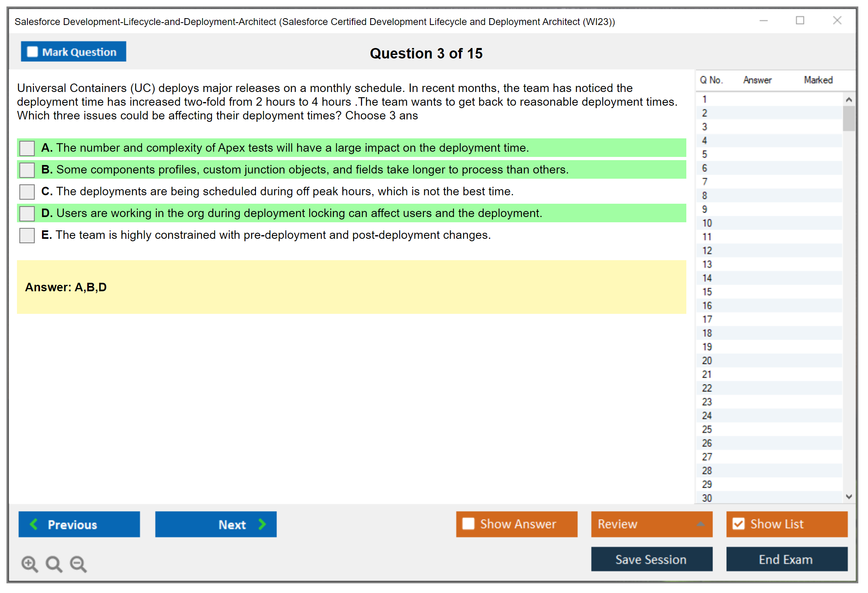868x593 pixels.
Task: Jump to question 22 in the list
Action: coord(707,388)
